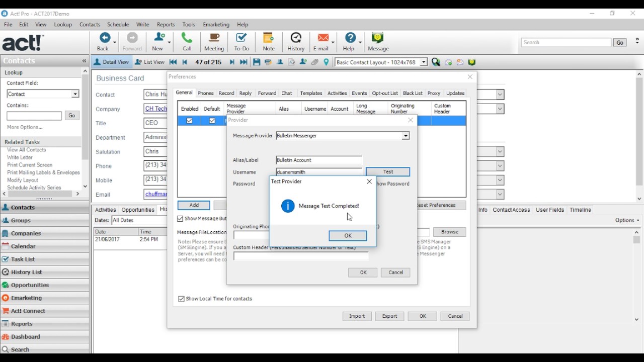Open the E-mail button dropdown arrow
The height and width of the screenshot is (362, 644).
tap(333, 42)
